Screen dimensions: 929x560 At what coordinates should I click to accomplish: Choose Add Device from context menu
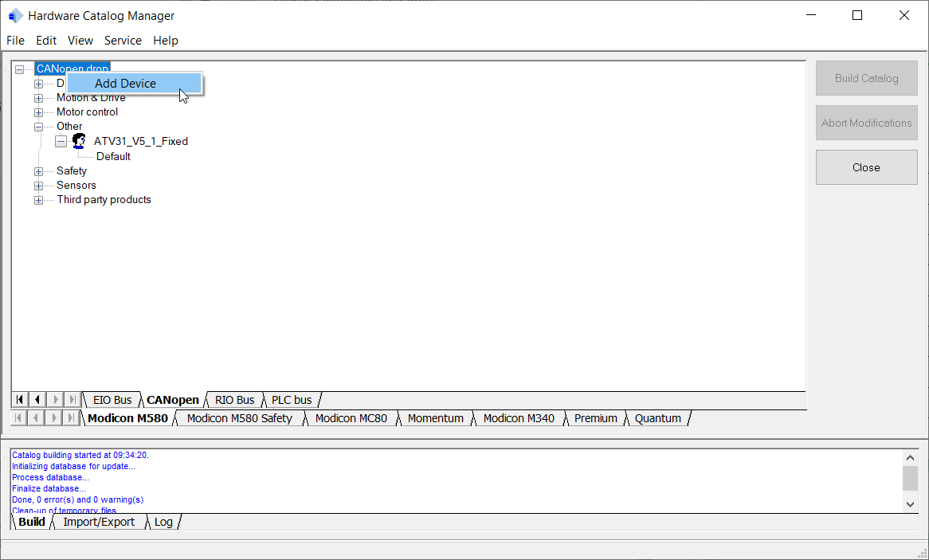point(134,84)
